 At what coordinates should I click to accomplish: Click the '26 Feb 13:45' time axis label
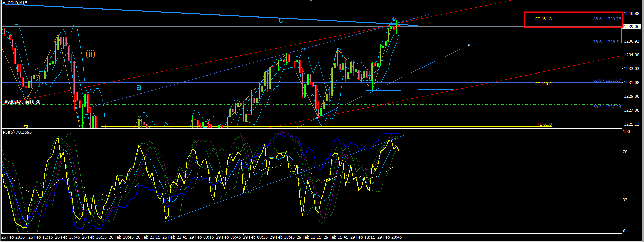tap(67, 237)
